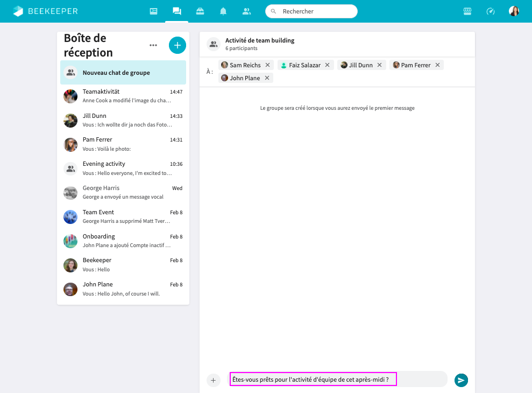The height and width of the screenshot is (393, 532).
Task: Open the user profile avatar menu
Action: [x=514, y=11]
